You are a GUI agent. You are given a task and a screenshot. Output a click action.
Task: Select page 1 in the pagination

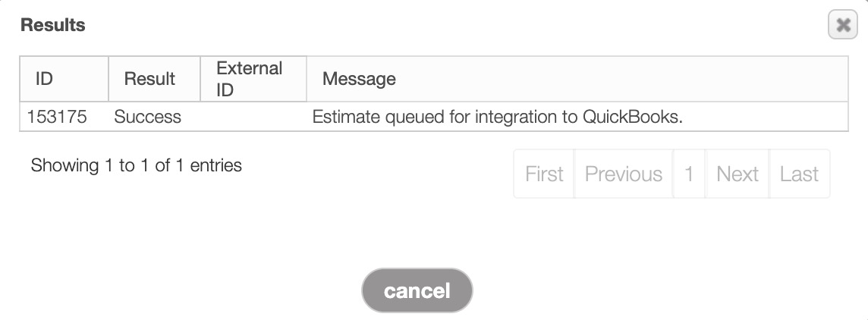click(x=689, y=174)
